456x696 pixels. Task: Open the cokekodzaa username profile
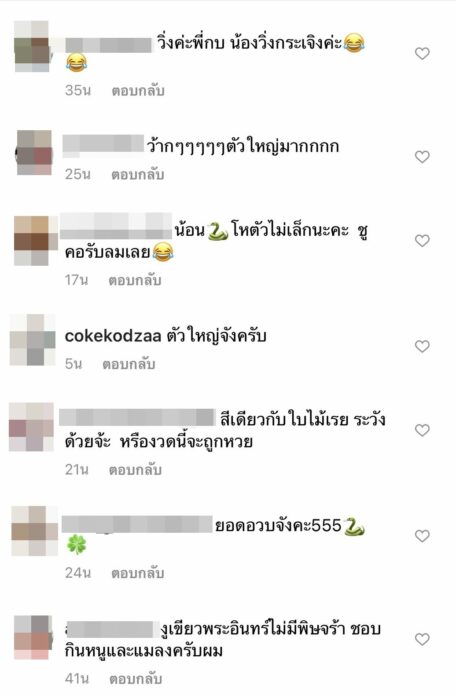113,336
